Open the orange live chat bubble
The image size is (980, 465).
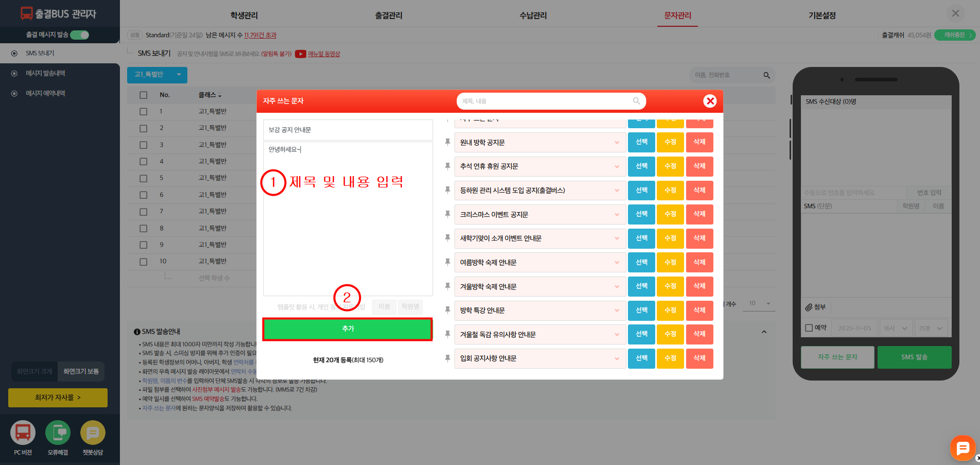(962, 448)
